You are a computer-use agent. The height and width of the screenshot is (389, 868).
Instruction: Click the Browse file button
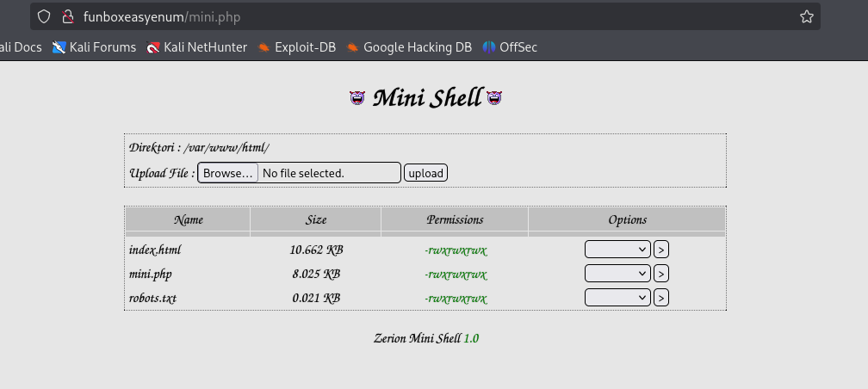coord(228,173)
